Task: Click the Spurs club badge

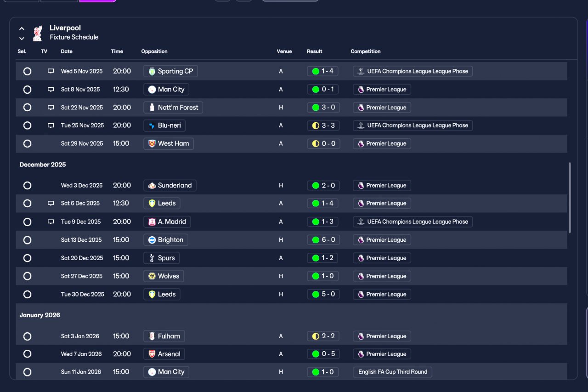Action: 152,258
